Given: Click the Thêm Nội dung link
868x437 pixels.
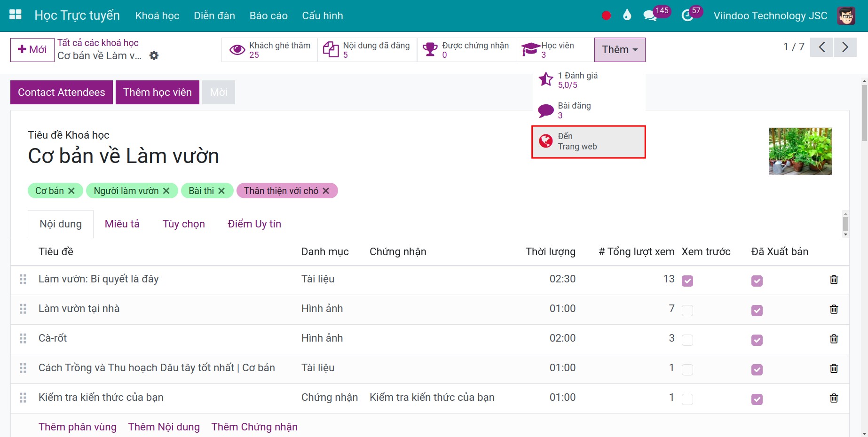Looking at the screenshot, I should pyautogui.click(x=164, y=427).
